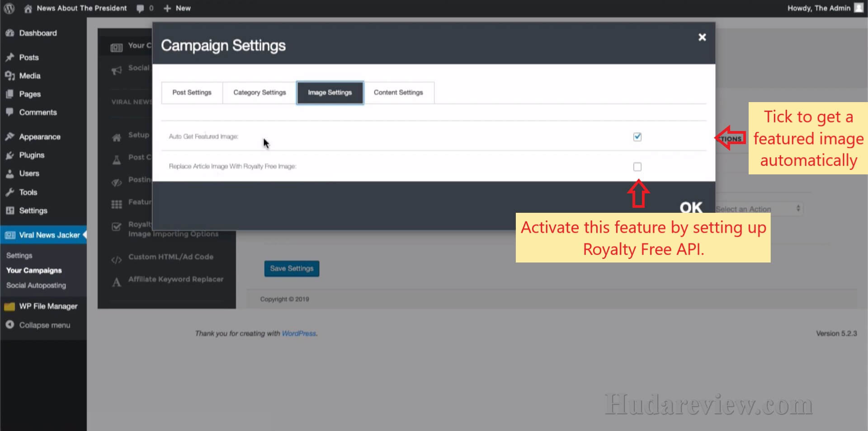Click the Custom HTML/Ad Code icon
The height and width of the screenshot is (431, 868).
[117, 260]
